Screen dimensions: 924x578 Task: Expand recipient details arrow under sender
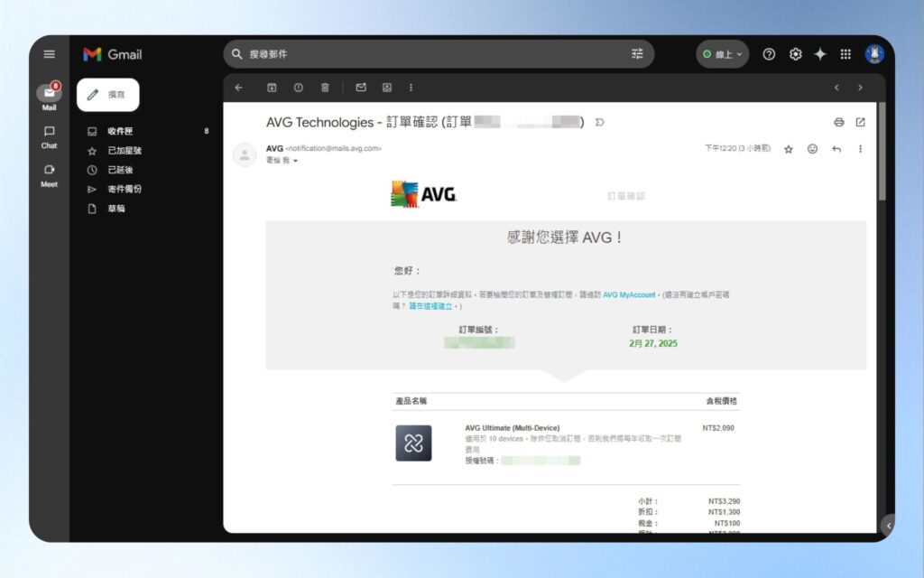tap(295, 161)
